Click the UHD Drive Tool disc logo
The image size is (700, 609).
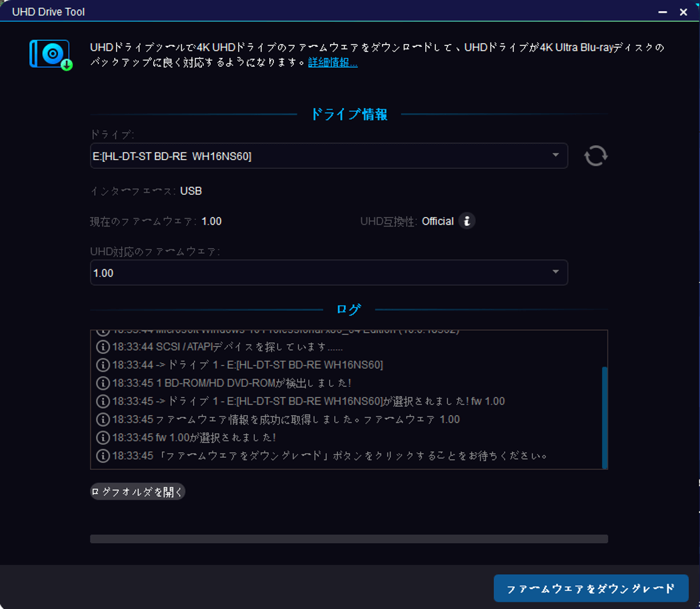(x=51, y=55)
